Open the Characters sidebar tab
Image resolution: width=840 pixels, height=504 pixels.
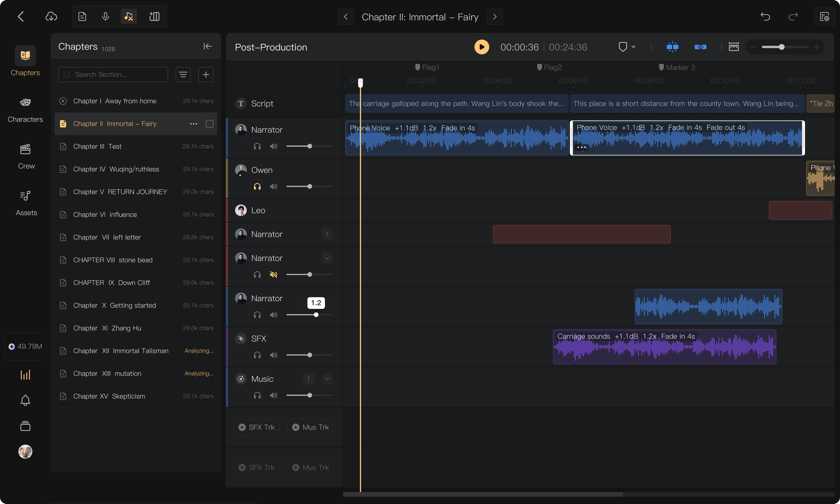(x=25, y=109)
